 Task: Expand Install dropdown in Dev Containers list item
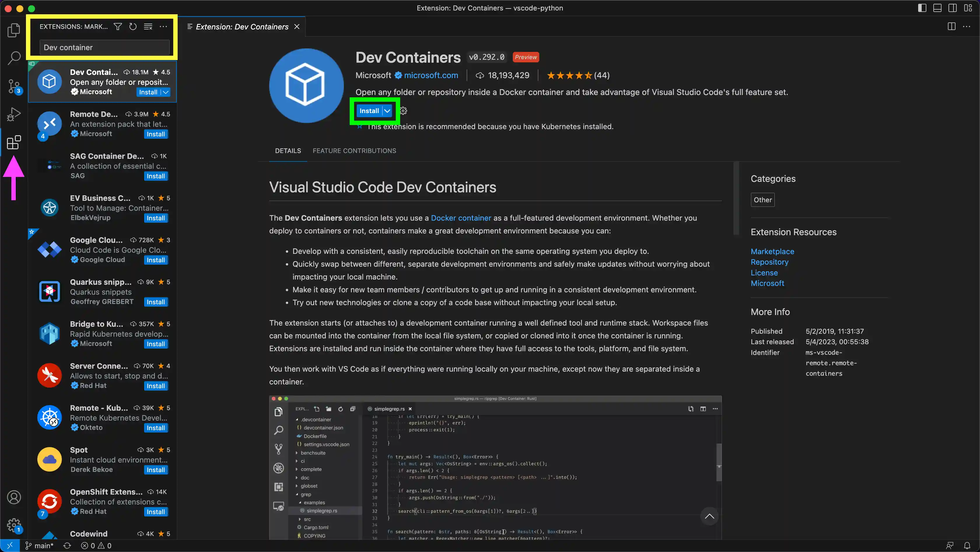(x=166, y=92)
